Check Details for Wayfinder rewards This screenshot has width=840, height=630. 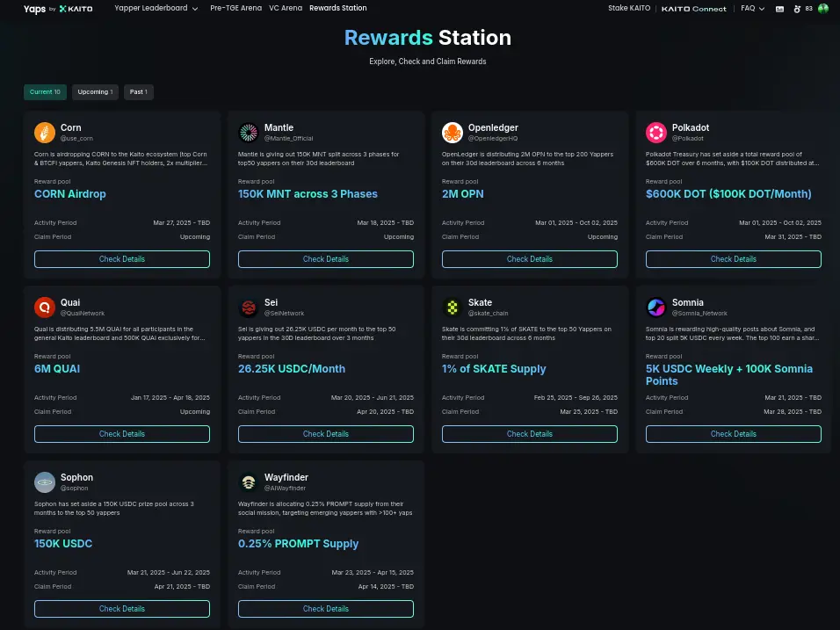(326, 609)
